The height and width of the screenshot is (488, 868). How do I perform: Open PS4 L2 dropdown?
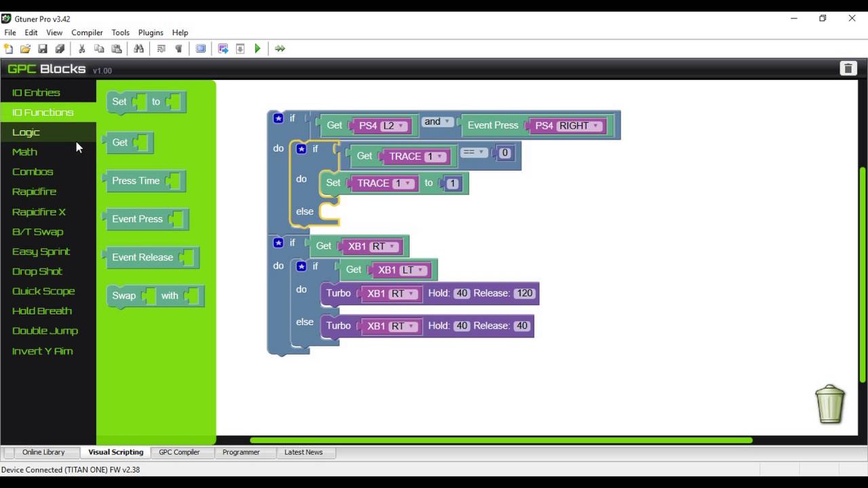coord(395,125)
